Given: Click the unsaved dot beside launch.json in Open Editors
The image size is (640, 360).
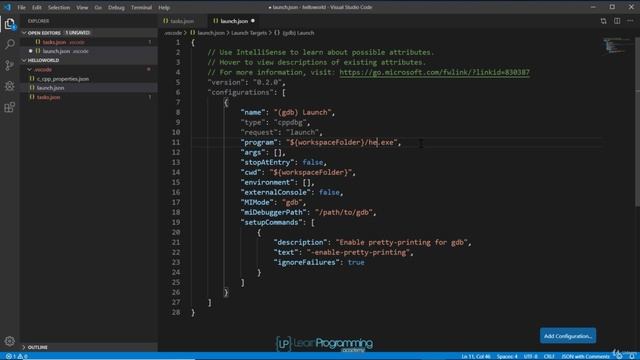Looking at the screenshot, I should (31, 51).
